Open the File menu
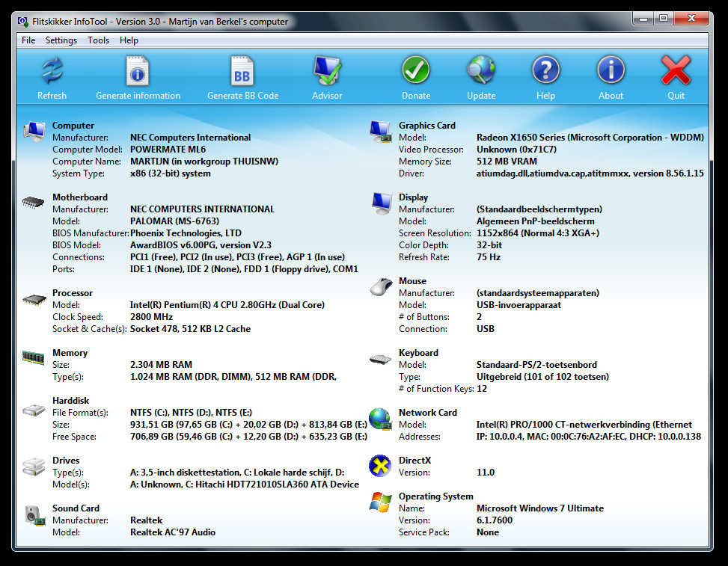Image resolution: width=728 pixels, height=566 pixels. click(x=28, y=40)
